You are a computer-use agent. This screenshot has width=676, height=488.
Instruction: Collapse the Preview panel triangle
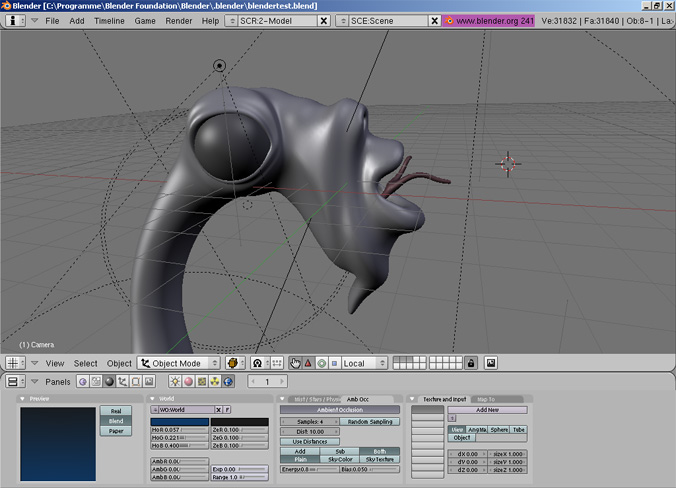(22, 399)
